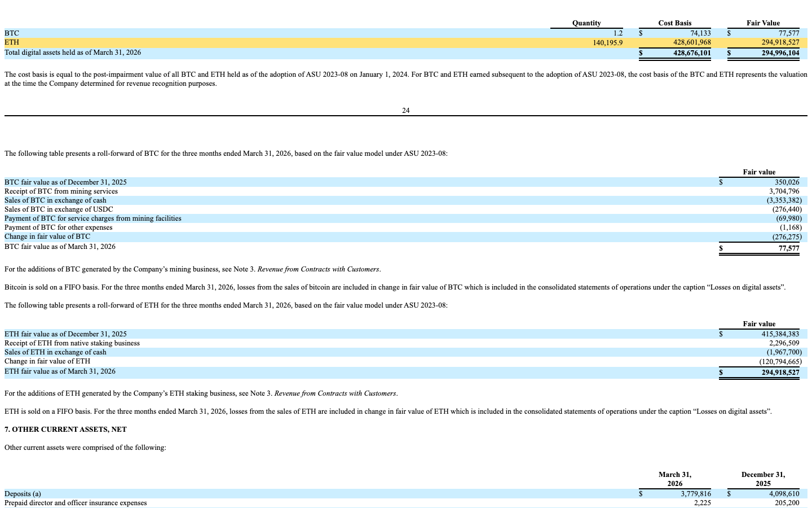Click the 'ETH is sold on a FIFO basis' paragraph
Screen dimensions: 812x508
point(389,411)
